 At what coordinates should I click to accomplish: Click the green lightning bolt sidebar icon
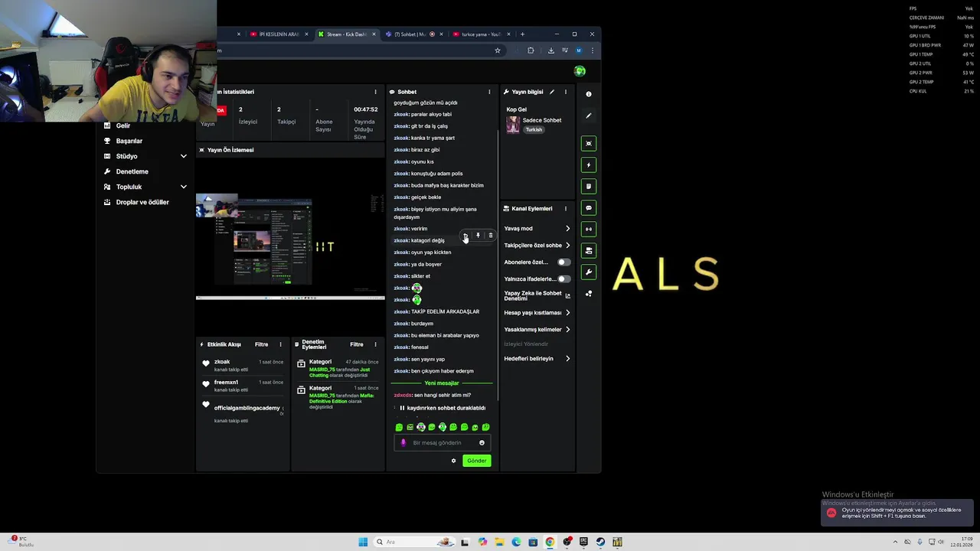point(589,165)
